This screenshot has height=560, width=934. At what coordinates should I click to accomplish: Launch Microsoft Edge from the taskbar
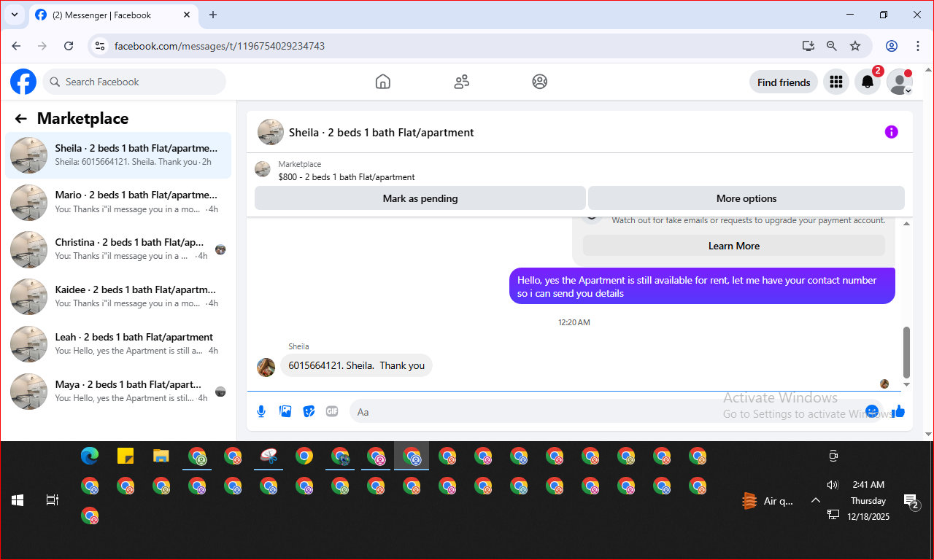tap(90, 456)
